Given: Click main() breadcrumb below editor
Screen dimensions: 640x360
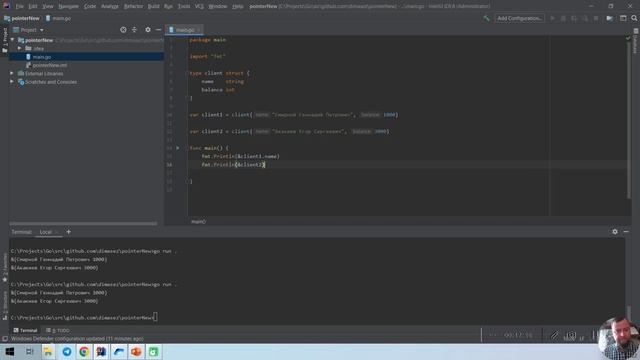Looking at the screenshot, I should point(198,222).
